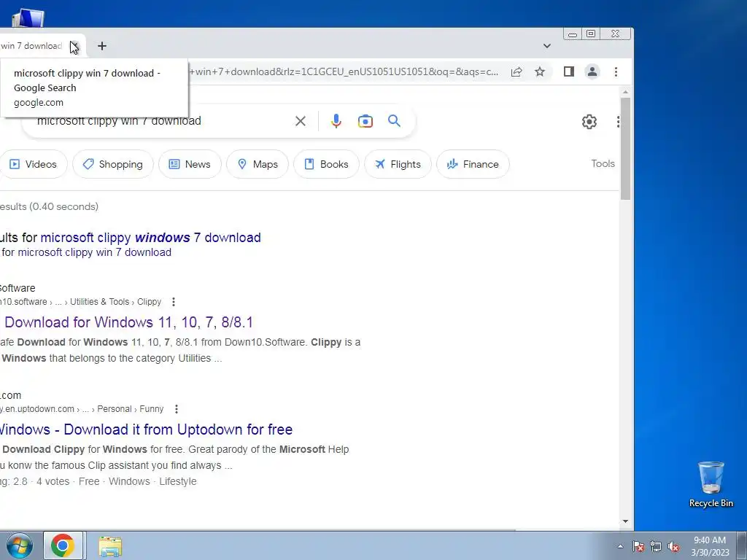
Task: Click the network tray icon
Action: pos(656,546)
